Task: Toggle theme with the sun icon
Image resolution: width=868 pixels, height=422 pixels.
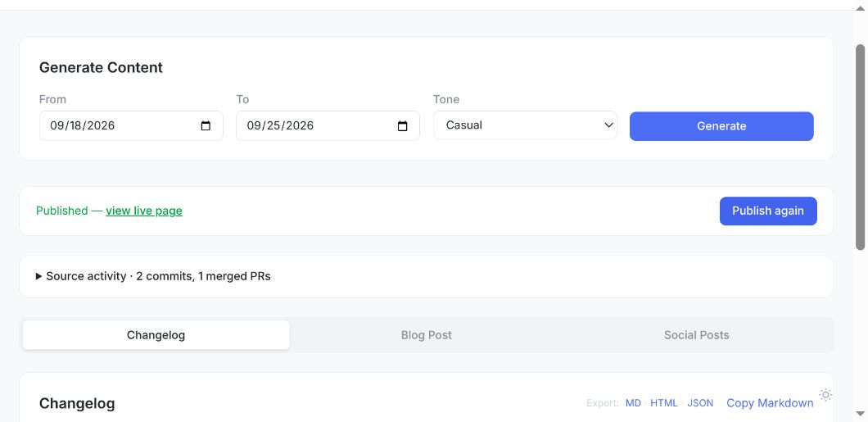Action: coord(825,395)
